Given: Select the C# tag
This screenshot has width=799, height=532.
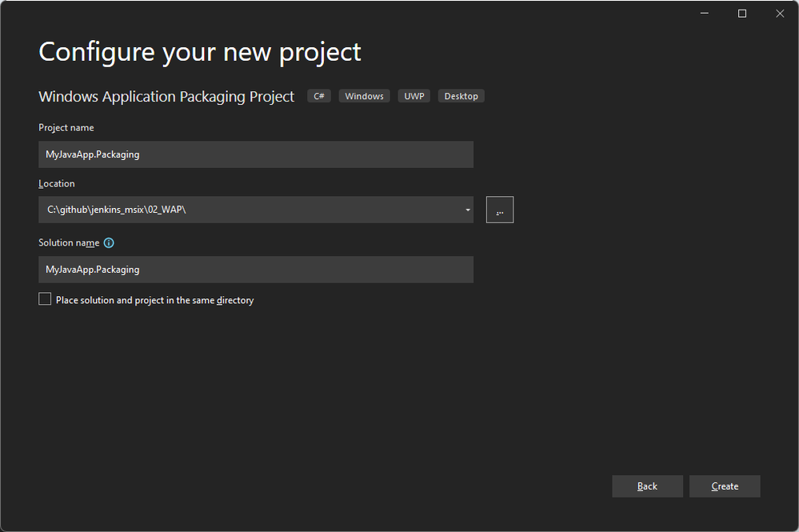Looking at the screenshot, I should (318, 96).
